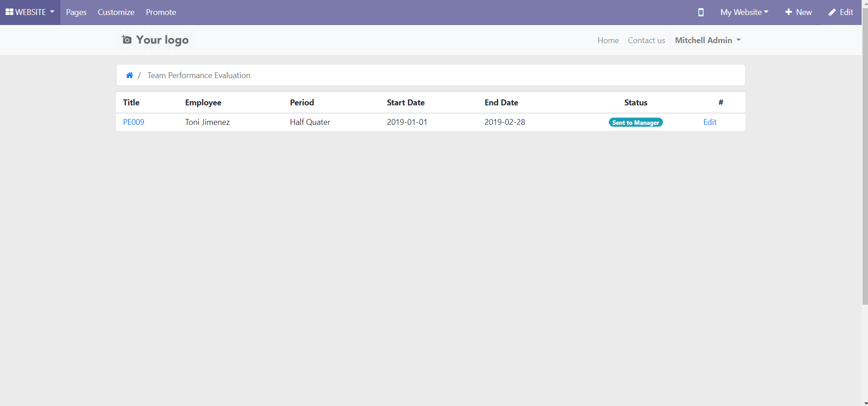Image resolution: width=868 pixels, height=406 pixels.
Task: Click the Status column header
Action: point(635,103)
